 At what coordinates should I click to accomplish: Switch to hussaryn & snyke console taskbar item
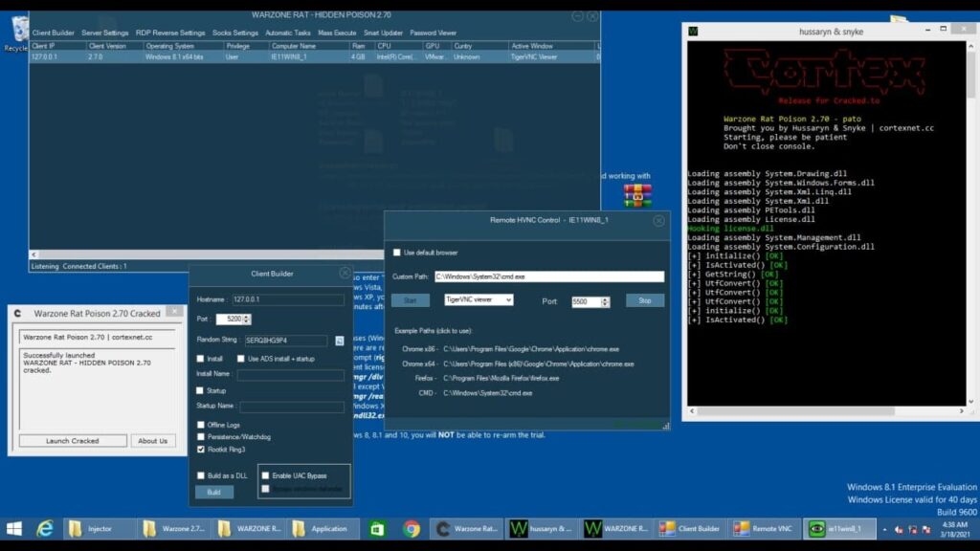(543, 528)
